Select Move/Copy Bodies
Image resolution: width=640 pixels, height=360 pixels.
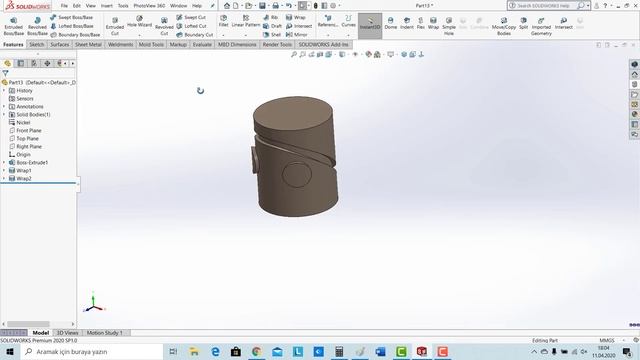coord(504,26)
